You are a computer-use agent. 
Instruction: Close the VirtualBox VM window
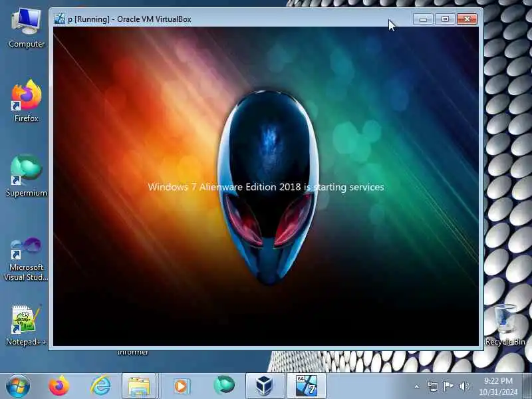point(467,19)
